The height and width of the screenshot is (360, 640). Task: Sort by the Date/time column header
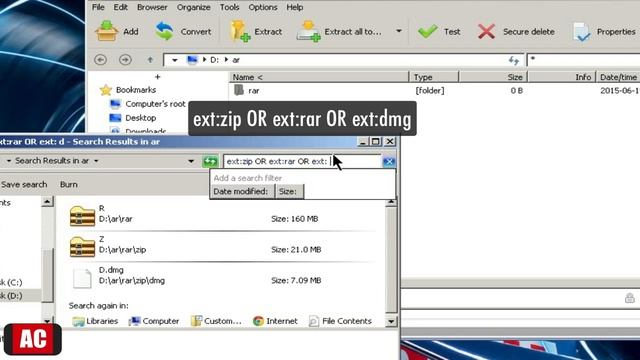pyautogui.click(x=618, y=77)
